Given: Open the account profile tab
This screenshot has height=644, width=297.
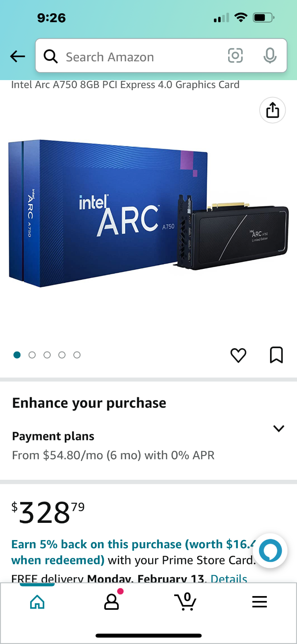Looking at the screenshot, I should coord(111,601).
